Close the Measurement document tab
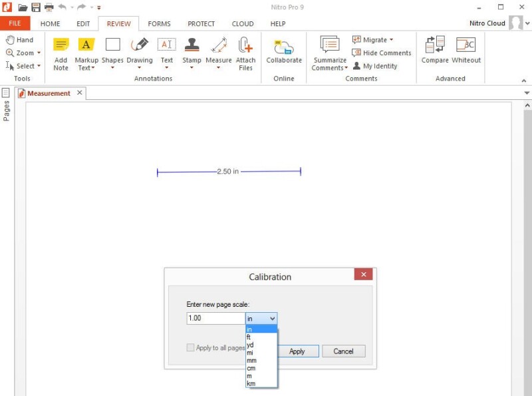This screenshot has height=396, width=532. (x=80, y=93)
